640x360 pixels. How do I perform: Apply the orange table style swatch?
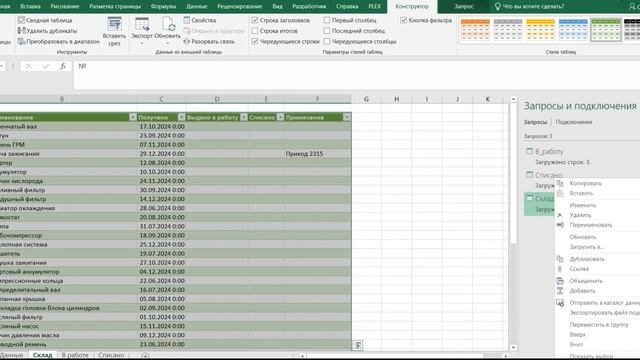click(x=475, y=29)
